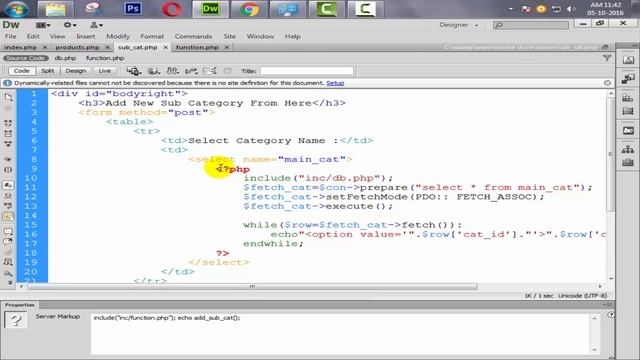This screenshot has height=360, width=640.
Task: Close the products.php tab
Action: pyautogui.click(x=107, y=47)
